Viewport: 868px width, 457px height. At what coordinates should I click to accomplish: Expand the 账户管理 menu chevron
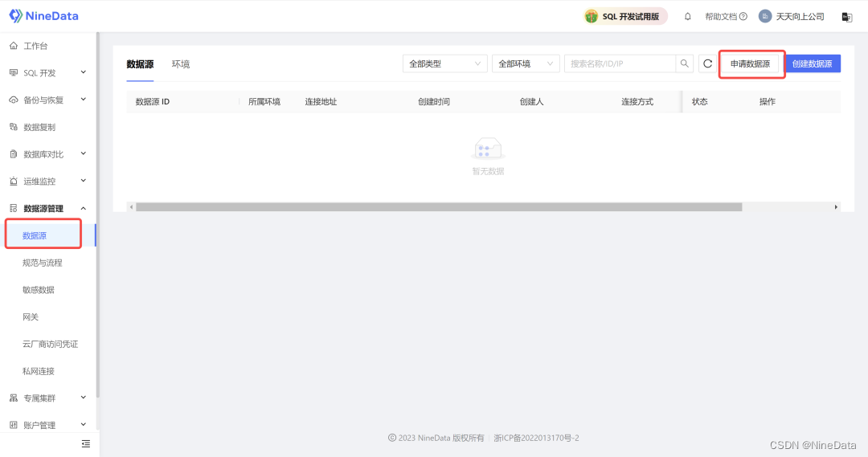84,424
